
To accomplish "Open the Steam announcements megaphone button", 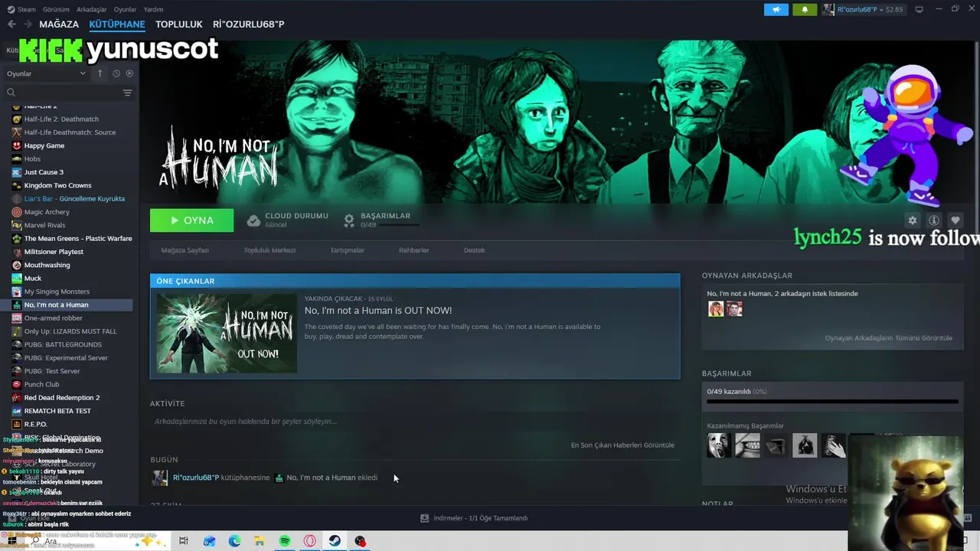I will pos(776,9).
